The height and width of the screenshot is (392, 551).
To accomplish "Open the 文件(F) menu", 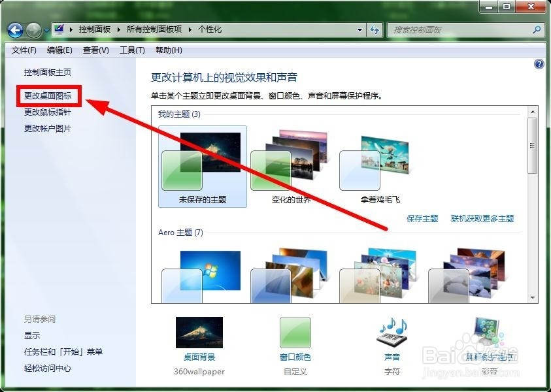I will coord(24,50).
